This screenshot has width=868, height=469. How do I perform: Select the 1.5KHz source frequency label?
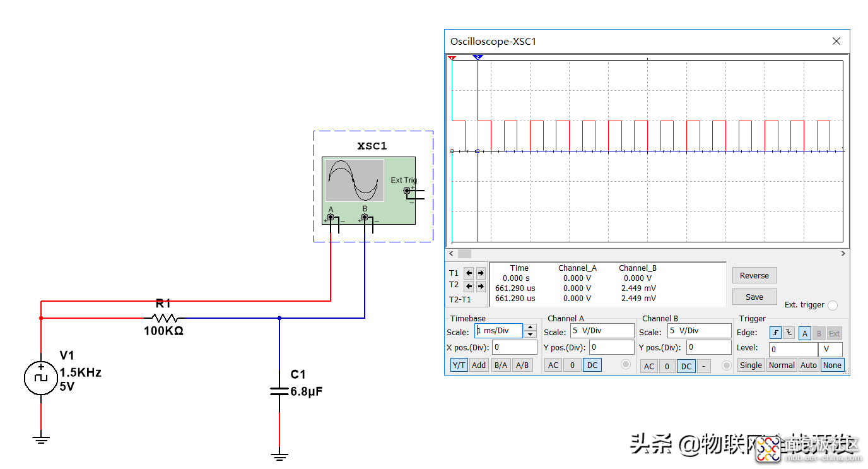pyautogui.click(x=81, y=372)
